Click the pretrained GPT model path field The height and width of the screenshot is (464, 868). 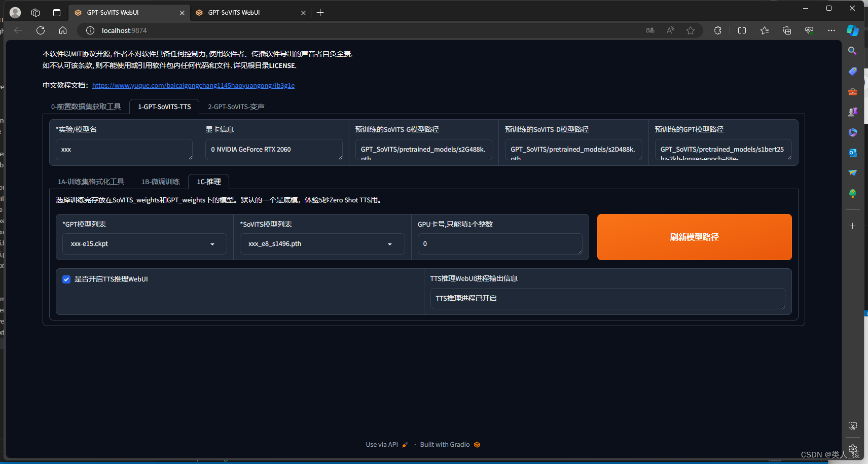tap(723, 150)
